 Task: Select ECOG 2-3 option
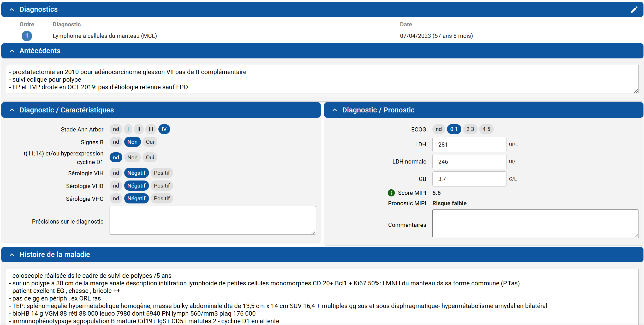(470, 129)
